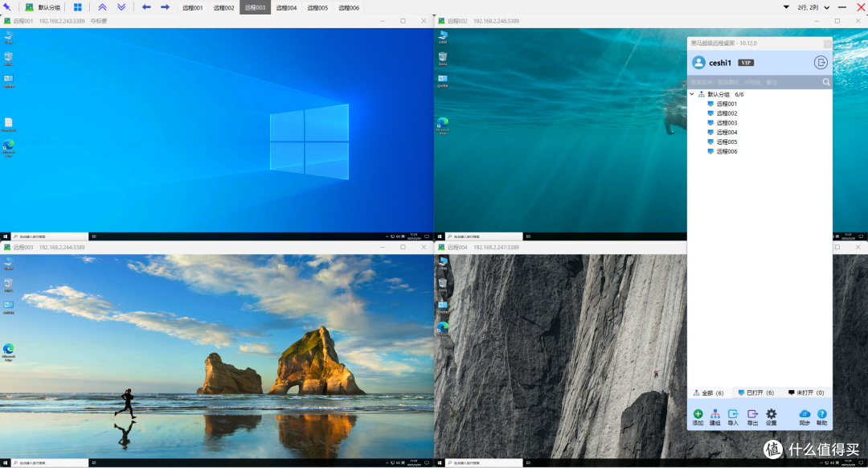This screenshot has height=468, width=868.
Task: Show the 全部 (6) filter tab
Action: (x=709, y=392)
